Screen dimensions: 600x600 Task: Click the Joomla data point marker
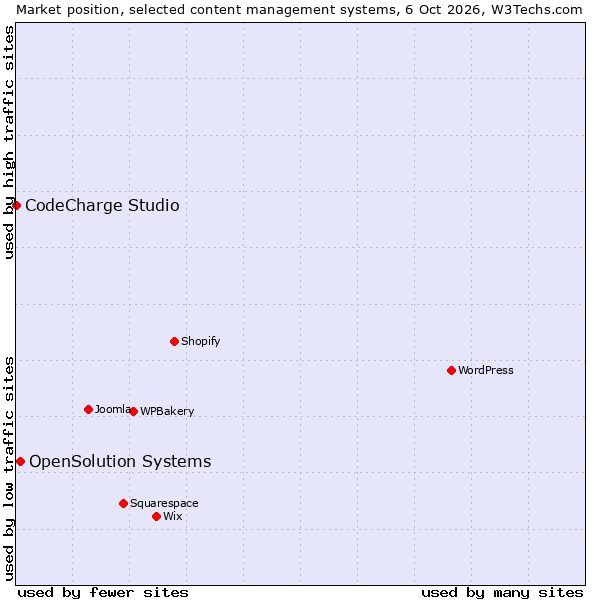[88, 409]
